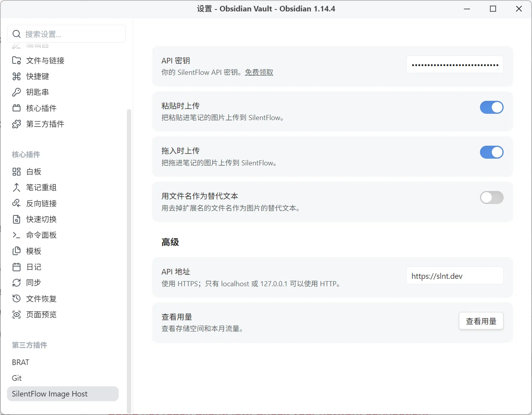
Task: Open the 笔记重组 merge icon
Action: coord(17,187)
